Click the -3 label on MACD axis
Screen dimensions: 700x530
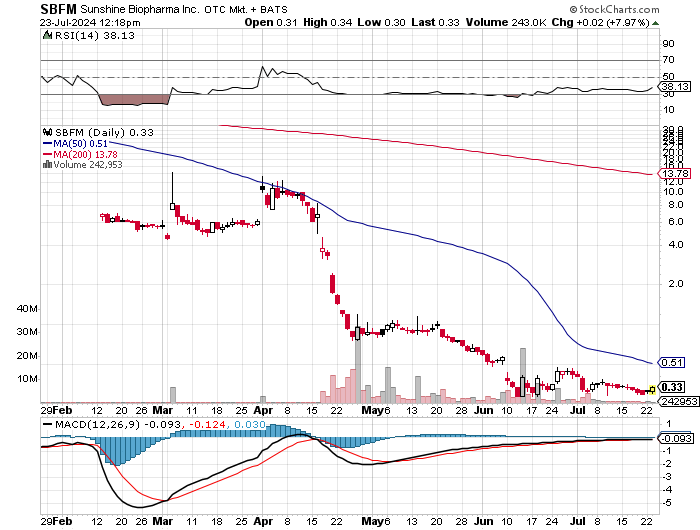point(667,476)
